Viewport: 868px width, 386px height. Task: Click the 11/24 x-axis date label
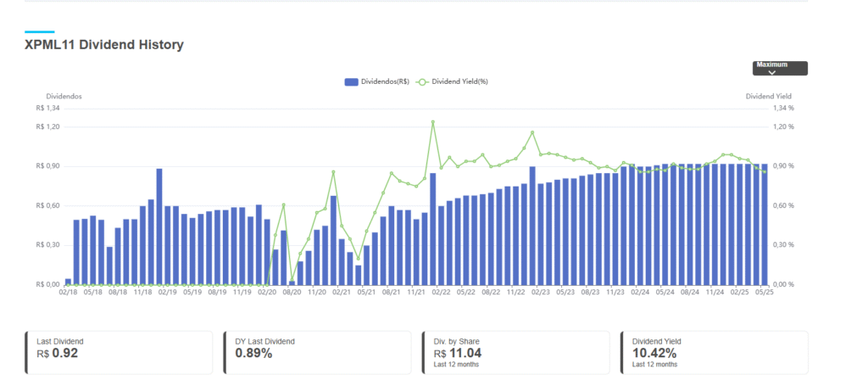[715, 293]
